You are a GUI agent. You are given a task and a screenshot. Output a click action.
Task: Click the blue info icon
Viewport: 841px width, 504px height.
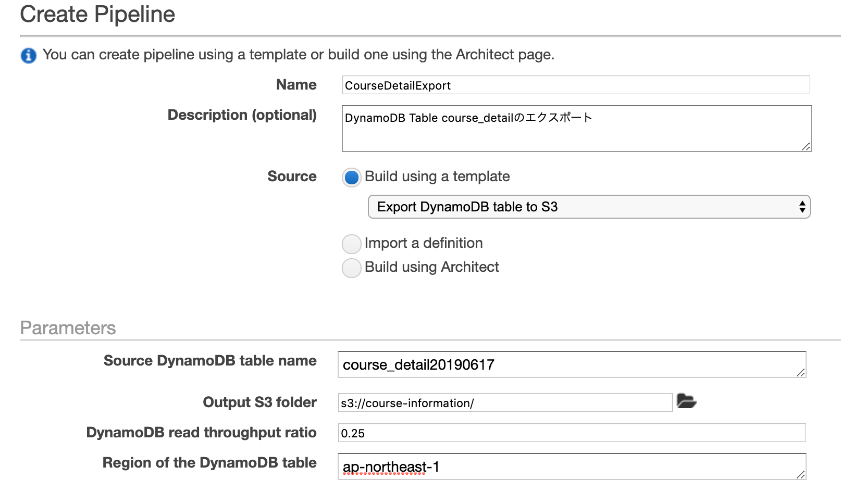pos(29,55)
